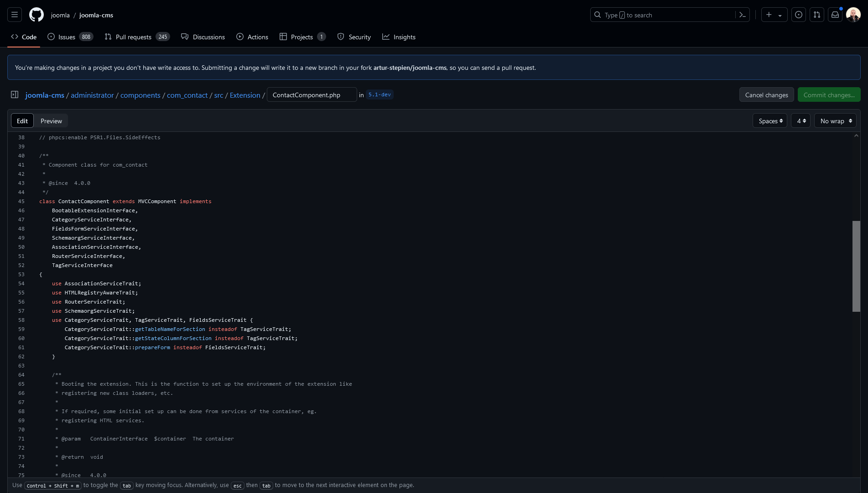Expand the file tree side panel

(15, 94)
